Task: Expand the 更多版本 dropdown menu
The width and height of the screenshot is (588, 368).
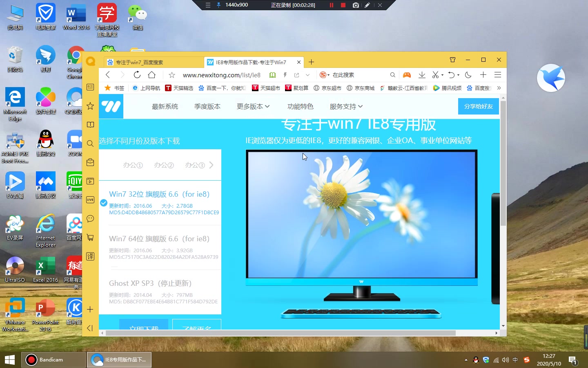Action: coord(253,106)
